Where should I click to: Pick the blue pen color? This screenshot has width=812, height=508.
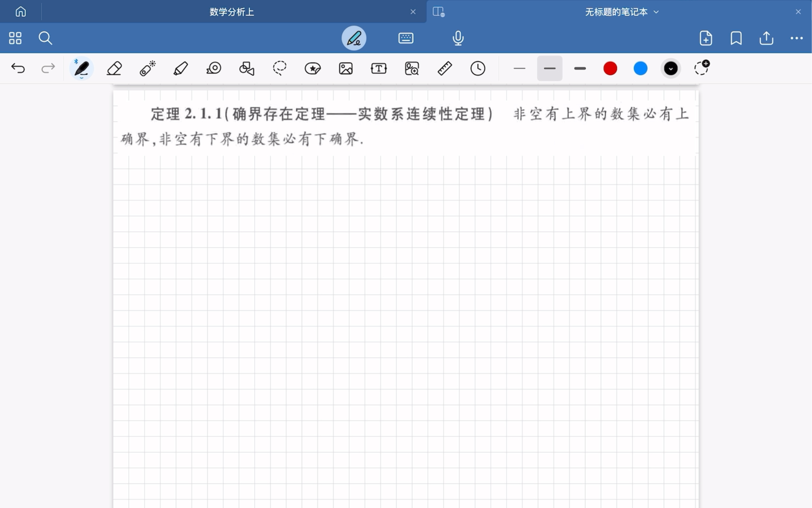640,68
